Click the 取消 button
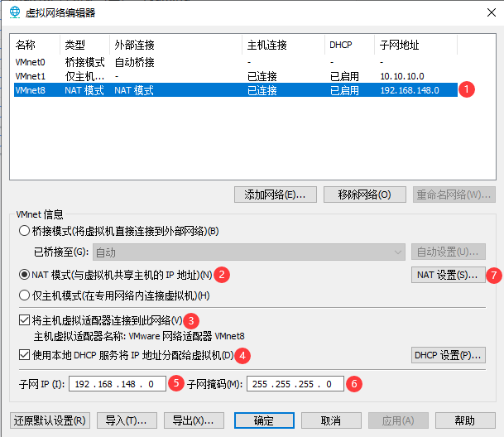The width and height of the screenshot is (504, 437). point(331,420)
